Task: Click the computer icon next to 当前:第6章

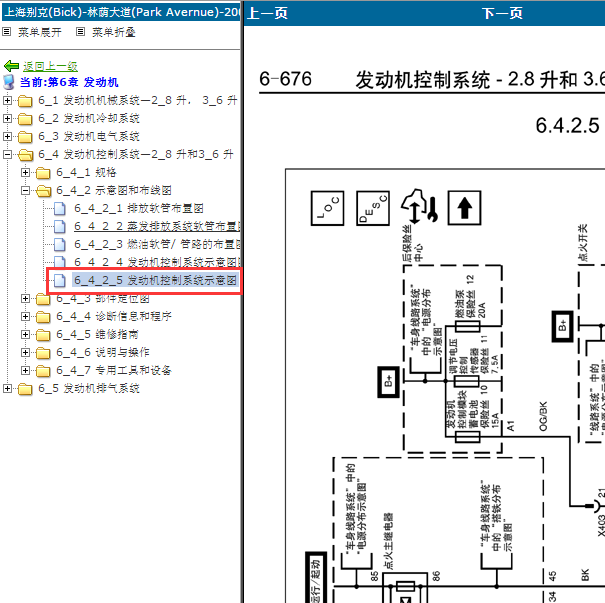Action: pyautogui.click(x=8, y=82)
